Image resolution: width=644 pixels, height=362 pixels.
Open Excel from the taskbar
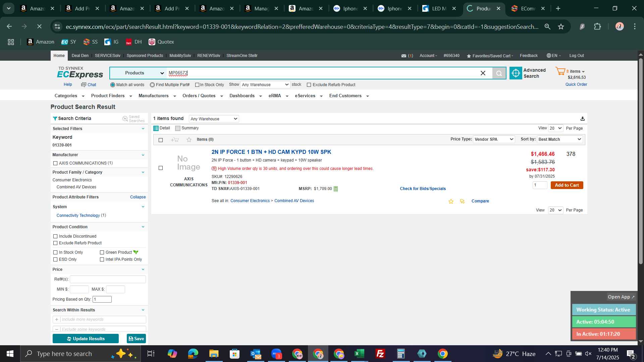click(360, 354)
